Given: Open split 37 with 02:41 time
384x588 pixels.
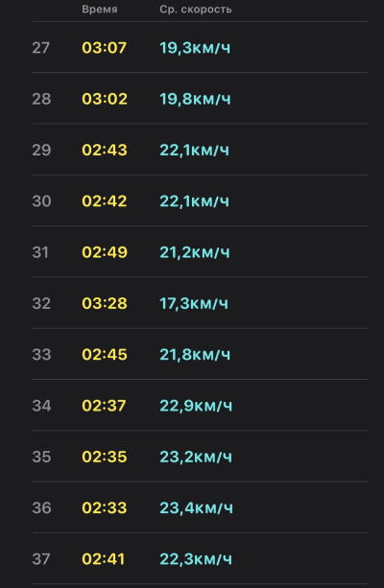Looking at the screenshot, I should point(200,558).
